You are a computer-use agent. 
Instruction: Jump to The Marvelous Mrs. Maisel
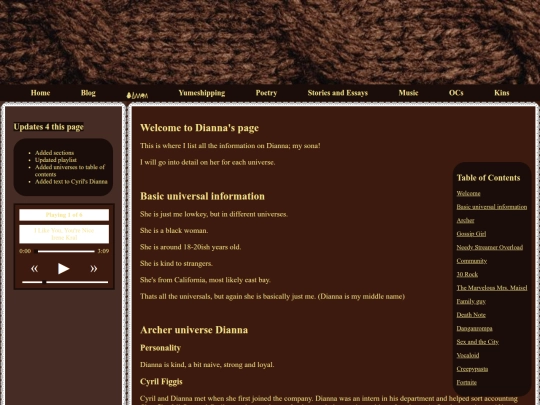click(x=492, y=288)
